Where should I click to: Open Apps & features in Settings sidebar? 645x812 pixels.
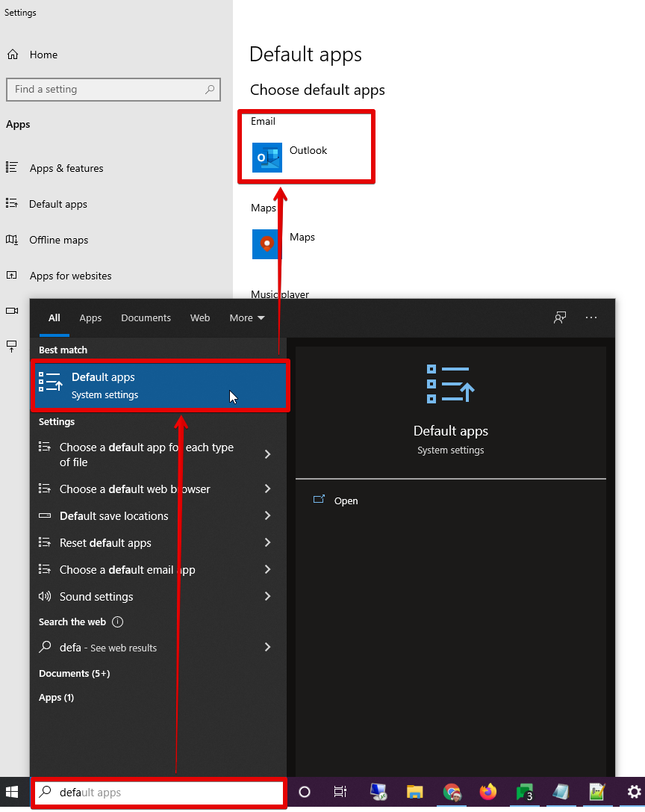66,168
